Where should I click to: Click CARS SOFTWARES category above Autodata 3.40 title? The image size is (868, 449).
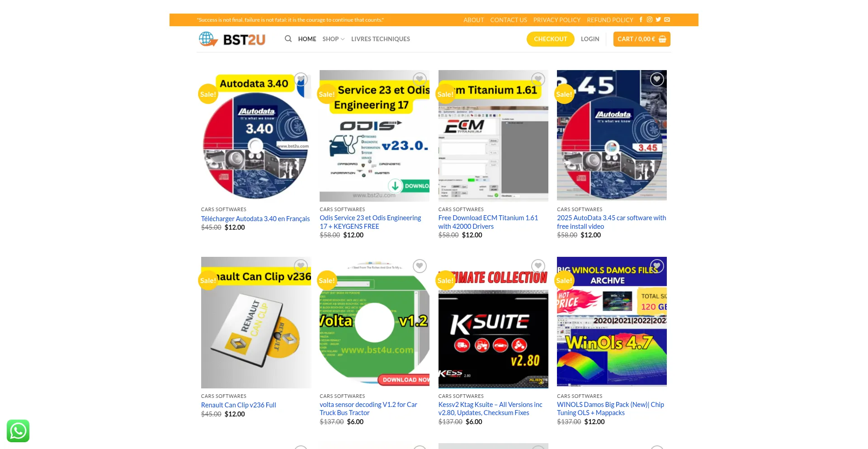(x=224, y=209)
